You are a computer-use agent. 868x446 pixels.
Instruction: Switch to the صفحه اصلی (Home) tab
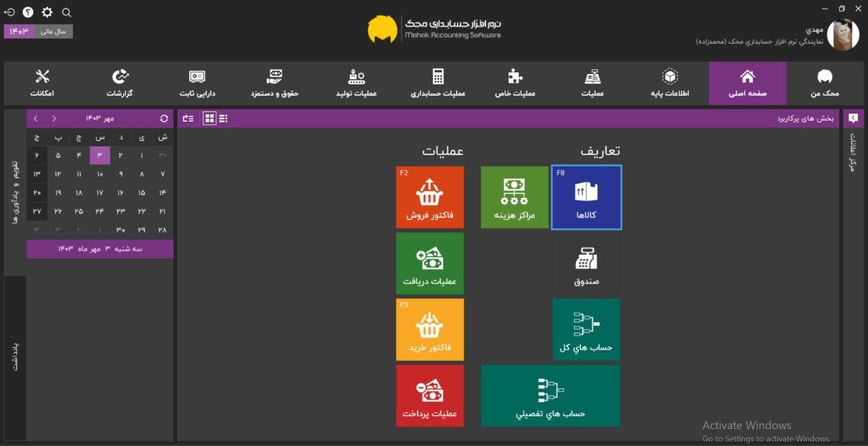click(x=748, y=83)
